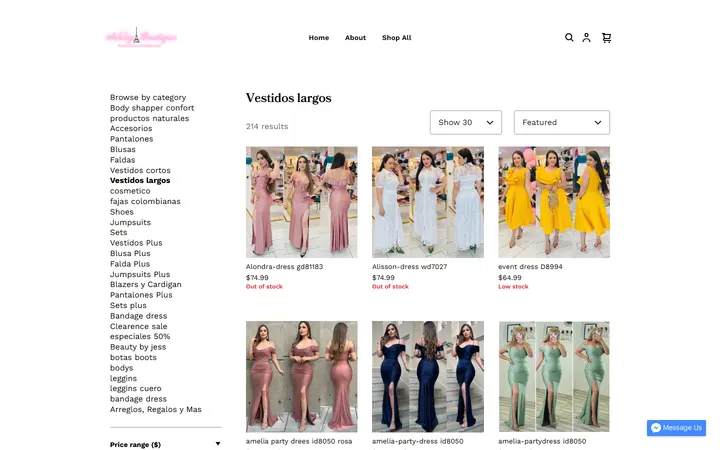Open the Shop All menu item
Screen dimensions: 720x450
pos(397,38)
